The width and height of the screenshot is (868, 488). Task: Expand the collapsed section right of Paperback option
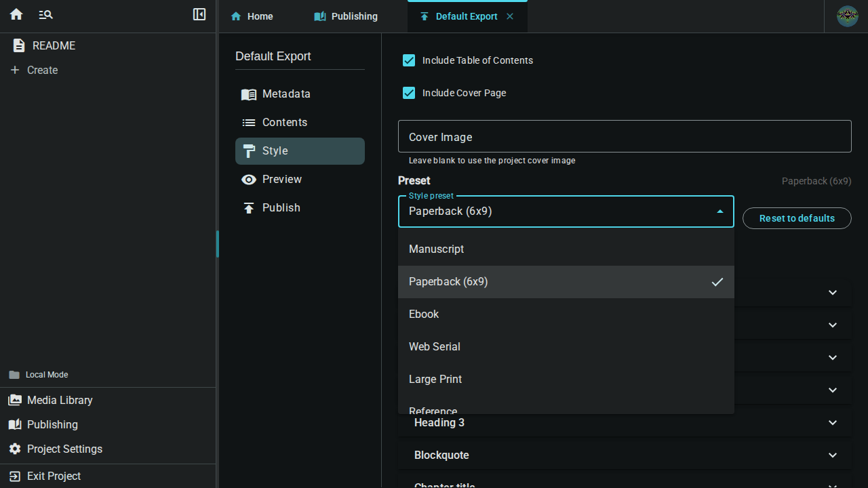pyautogui.click(x=833, y=293)
